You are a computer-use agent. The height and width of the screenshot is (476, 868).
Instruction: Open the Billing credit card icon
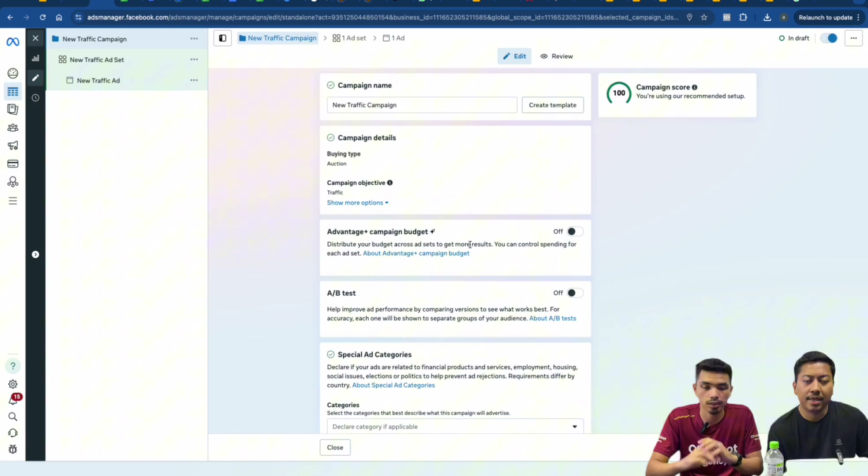[x=13, y=164]
